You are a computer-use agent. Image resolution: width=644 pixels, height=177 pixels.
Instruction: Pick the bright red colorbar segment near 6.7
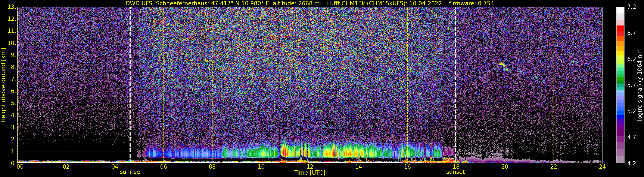click(620, 28)
